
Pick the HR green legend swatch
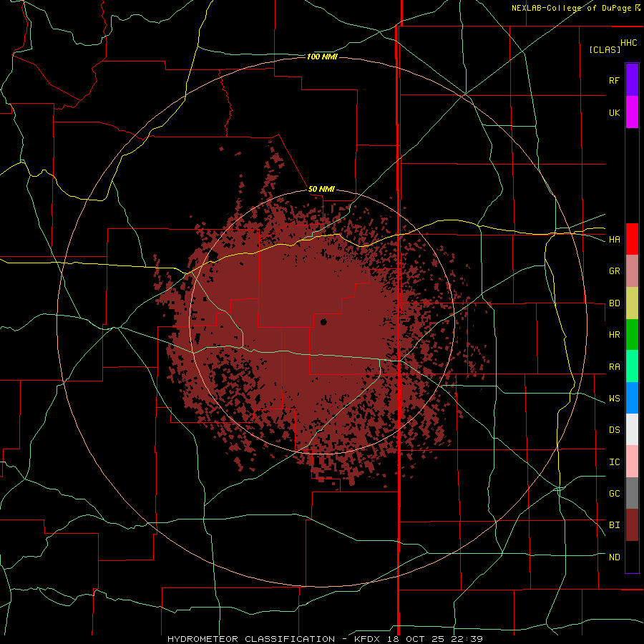tap(632, 335)
